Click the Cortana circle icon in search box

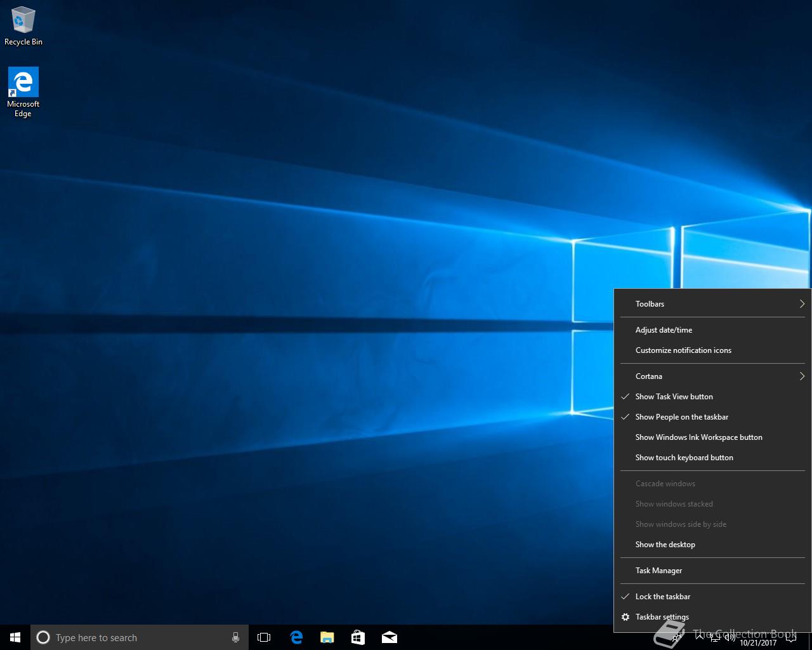[43, 637]
